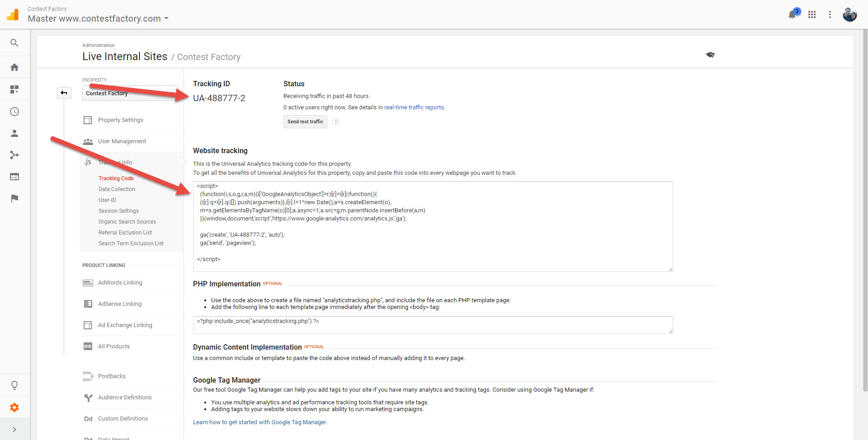Open Audience person icon in sidebar
This screenshot has width=868, height=440.
[x=14, y=133]
